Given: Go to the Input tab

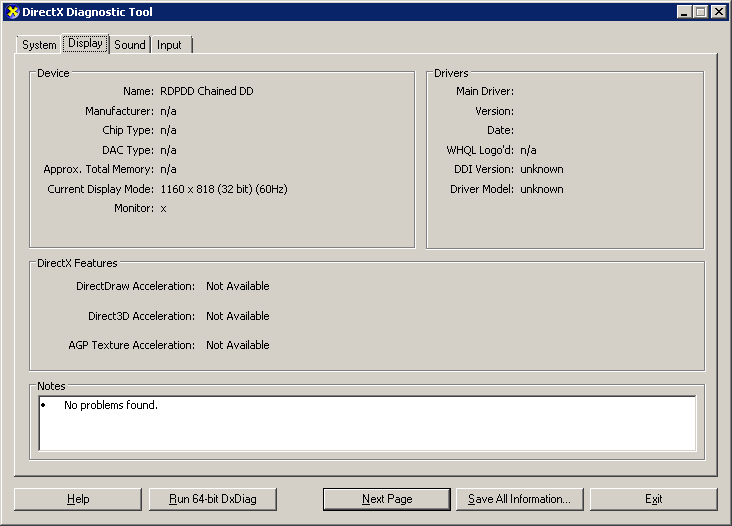Looking at the screenshot, I should click(170, 45).
